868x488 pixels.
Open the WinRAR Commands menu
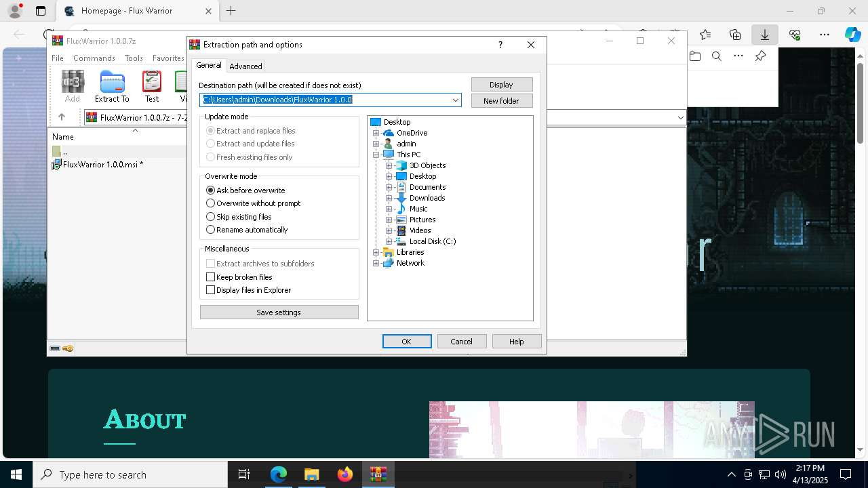click(94, 58)
